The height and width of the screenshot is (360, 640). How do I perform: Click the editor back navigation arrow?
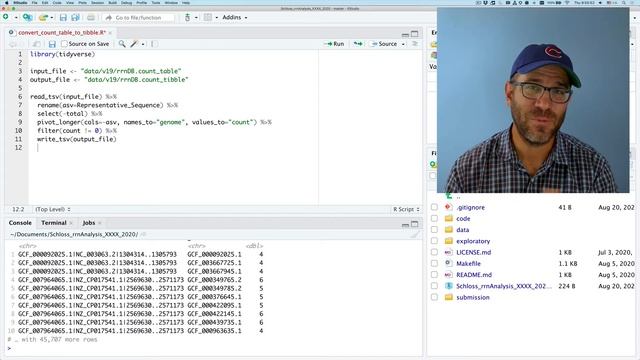12,44
